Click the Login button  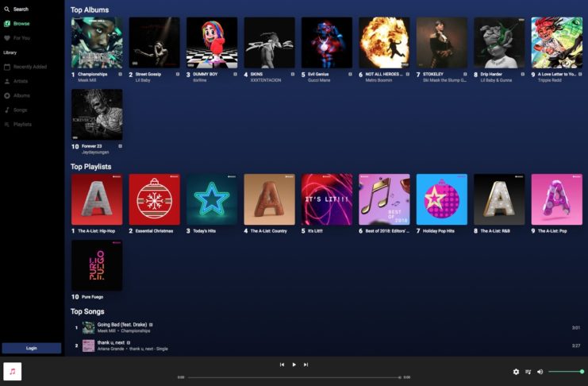point(32,348)
